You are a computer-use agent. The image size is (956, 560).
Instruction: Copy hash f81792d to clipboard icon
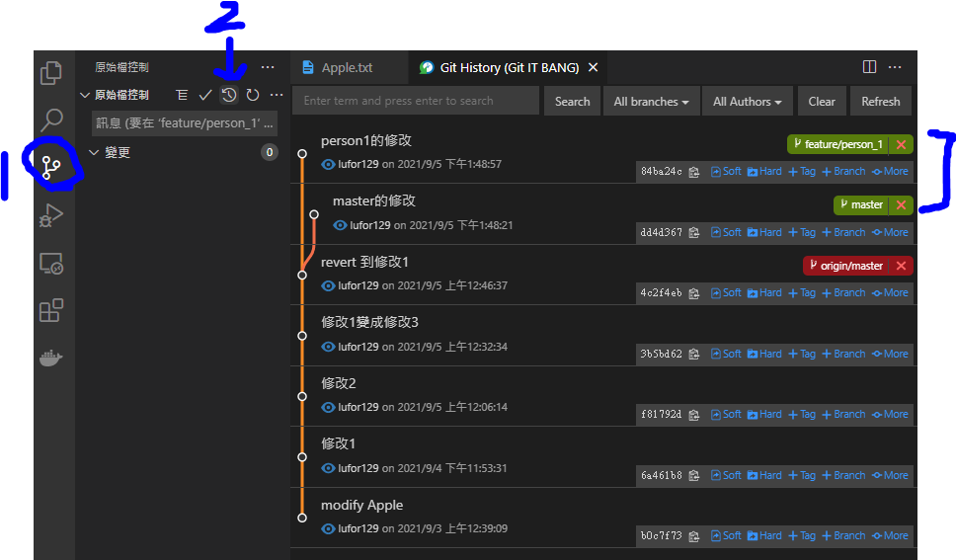pos(694,415)
